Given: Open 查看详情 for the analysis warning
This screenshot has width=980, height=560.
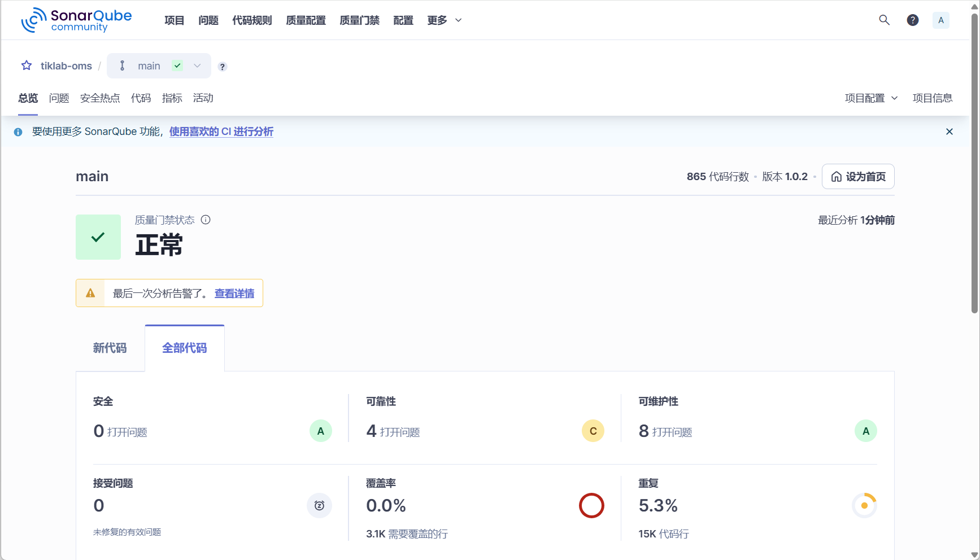Looking at the screenshot, I should point(234,294).
